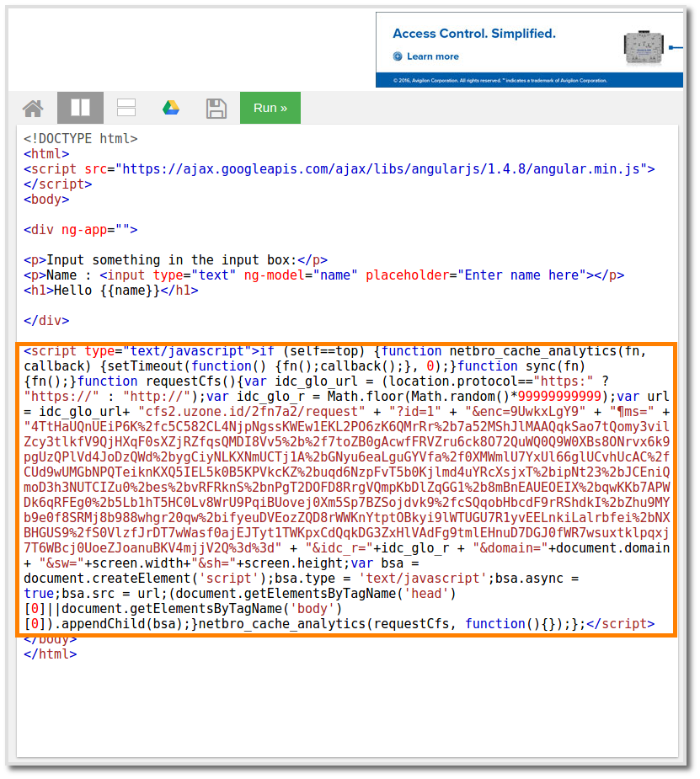
Task: Click the netbro_cache_analytics function name
Action: click(x=533, y=351)
